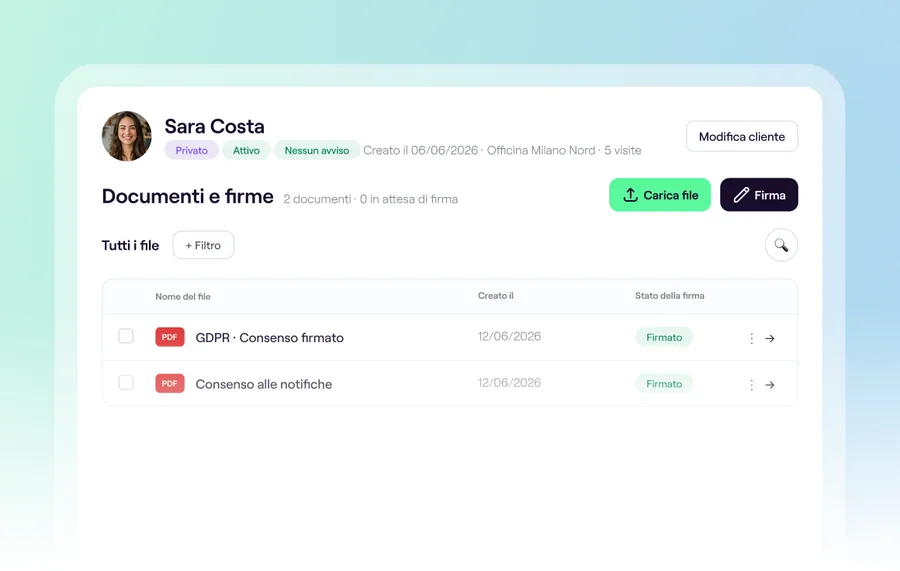900x571 pixels.
Task: Tick checkbox for GDPR Consenso firmato
Action: (x=126, y=336)
